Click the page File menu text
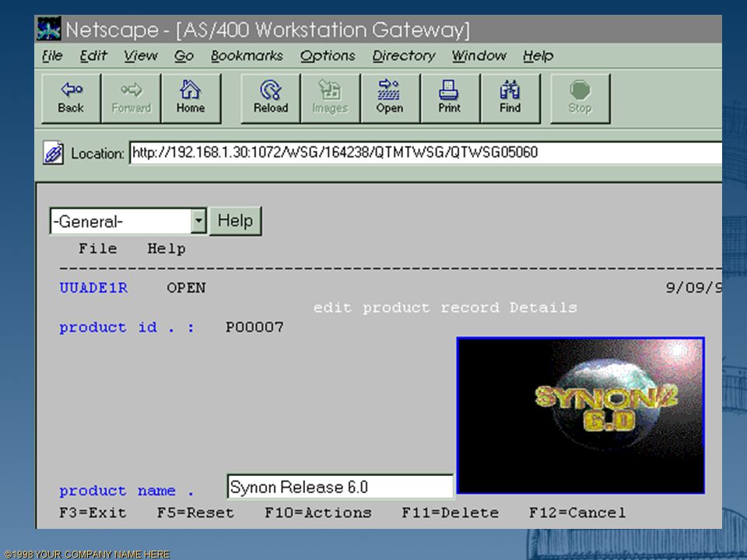The width and height of the screenshot is (747, 560). (98, 249)
